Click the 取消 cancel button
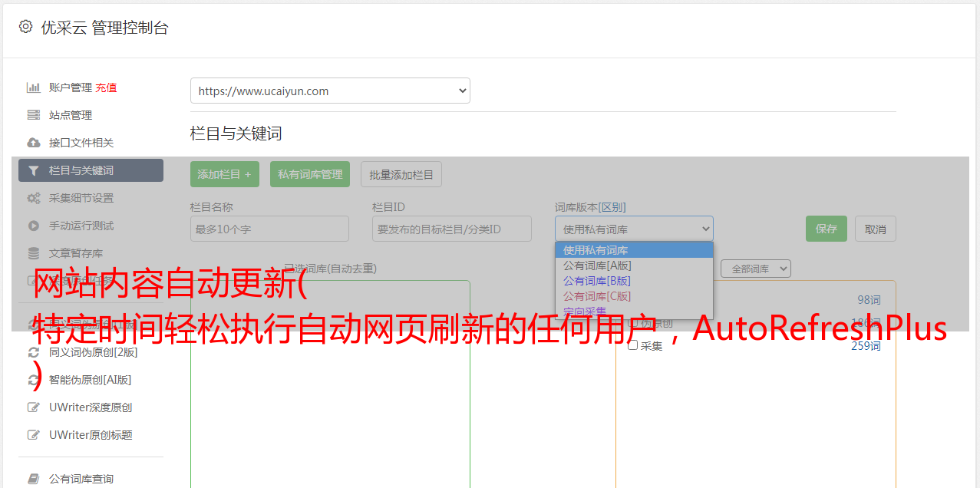 876,229
